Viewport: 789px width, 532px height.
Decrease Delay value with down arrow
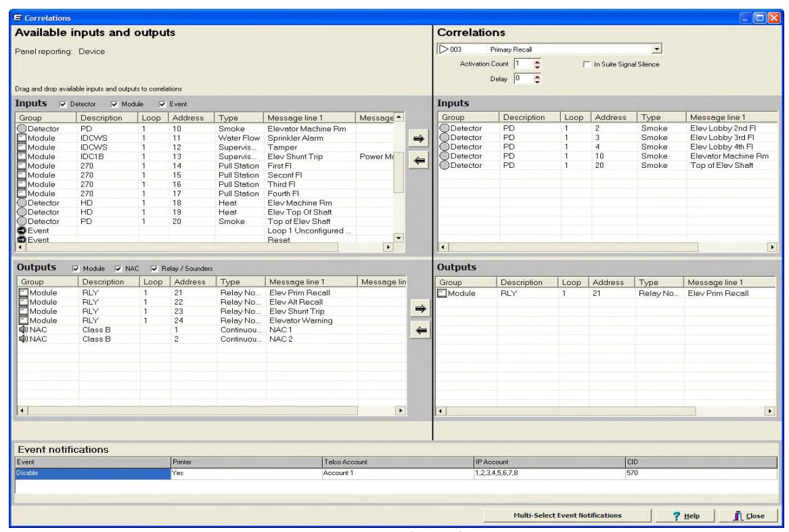(537, 81)
